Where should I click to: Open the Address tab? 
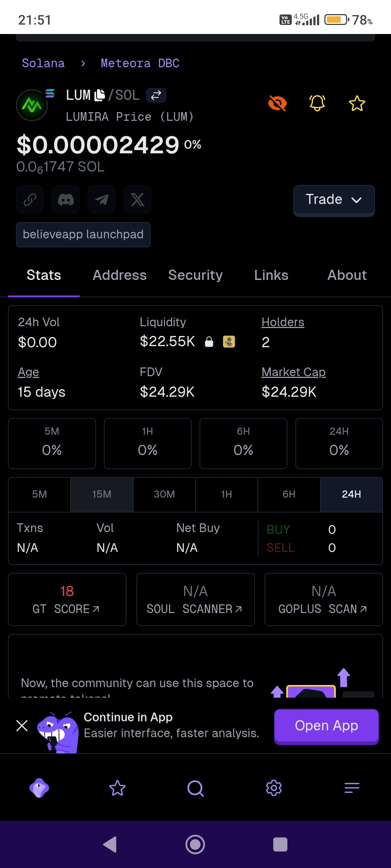pyautogui.click(x=119, y=275)
